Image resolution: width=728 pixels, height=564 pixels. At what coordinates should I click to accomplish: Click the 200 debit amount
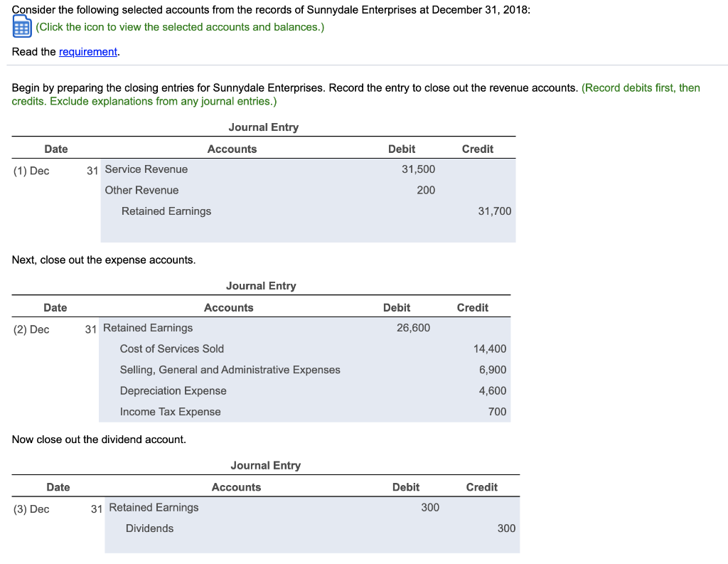click(x=426, y=190)
